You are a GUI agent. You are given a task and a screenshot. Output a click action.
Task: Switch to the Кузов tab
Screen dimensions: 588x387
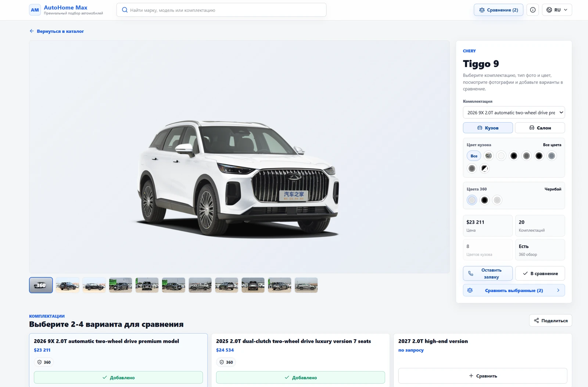coord(488,128)
